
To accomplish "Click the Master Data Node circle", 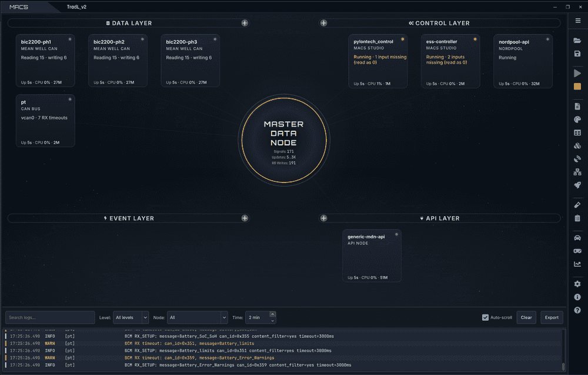I will pyautogui.click(x=284, y=140).
